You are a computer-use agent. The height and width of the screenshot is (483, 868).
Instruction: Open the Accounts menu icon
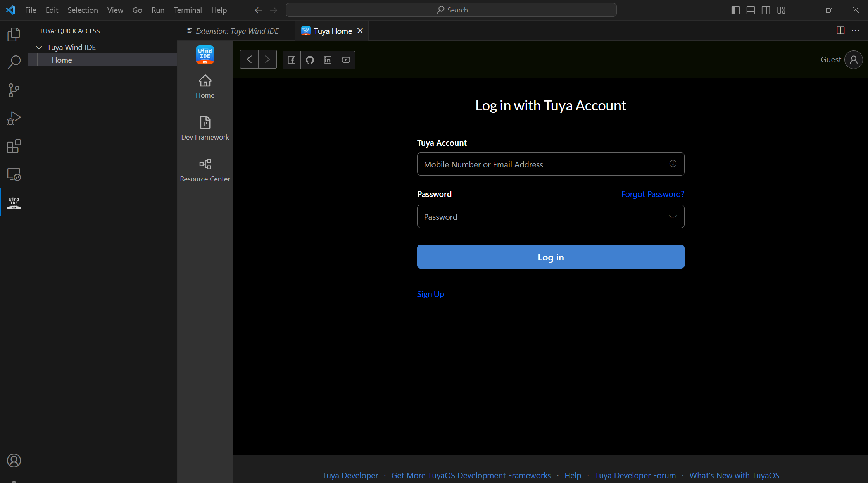[14, 461]
